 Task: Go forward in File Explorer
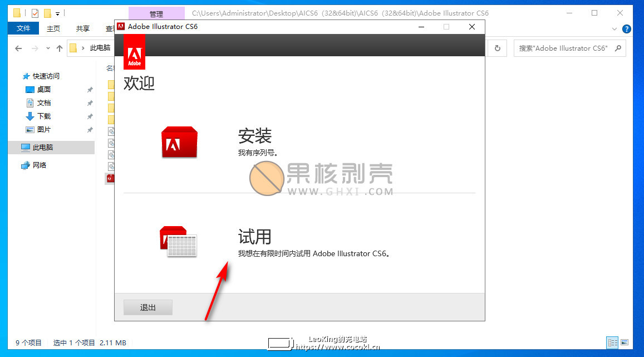coord(35,48)
